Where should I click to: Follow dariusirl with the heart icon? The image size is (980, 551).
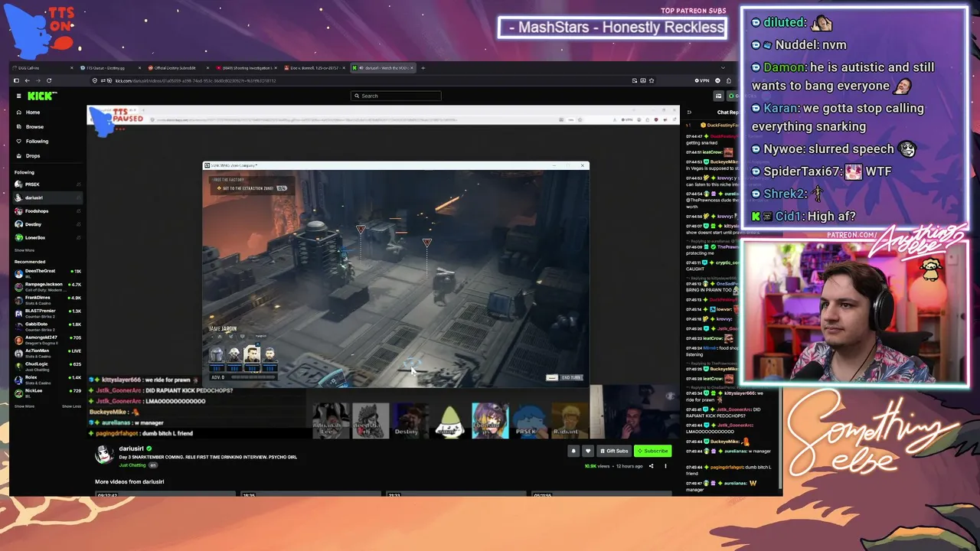(588, 451)
